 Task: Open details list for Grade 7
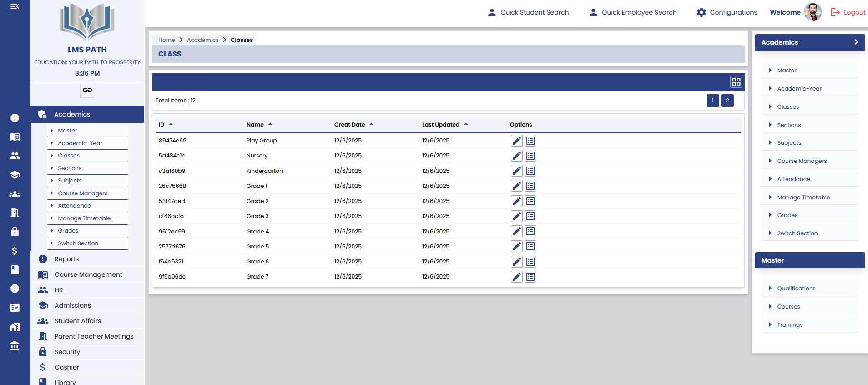pyautogui.click(x=530, y=277)
